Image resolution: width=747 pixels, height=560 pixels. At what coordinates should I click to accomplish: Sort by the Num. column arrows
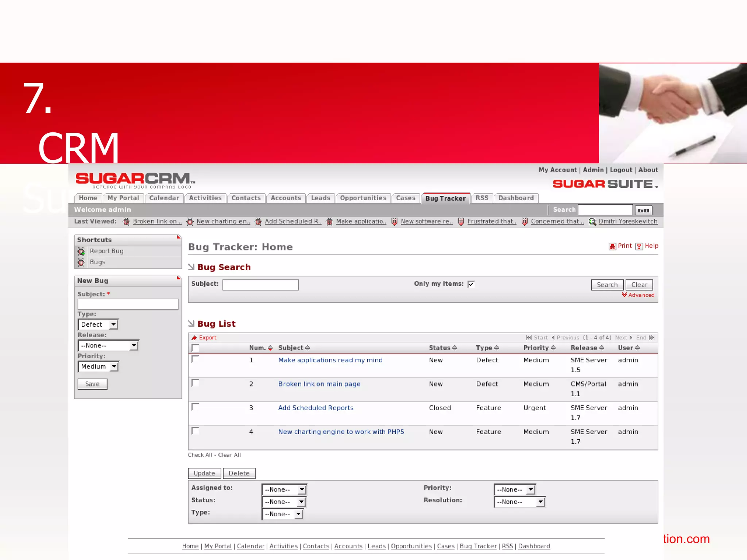[270, 348]
